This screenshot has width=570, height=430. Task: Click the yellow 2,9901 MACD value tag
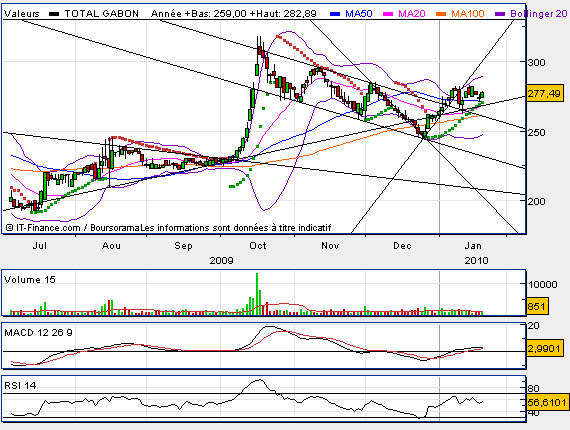coord(544,349)
